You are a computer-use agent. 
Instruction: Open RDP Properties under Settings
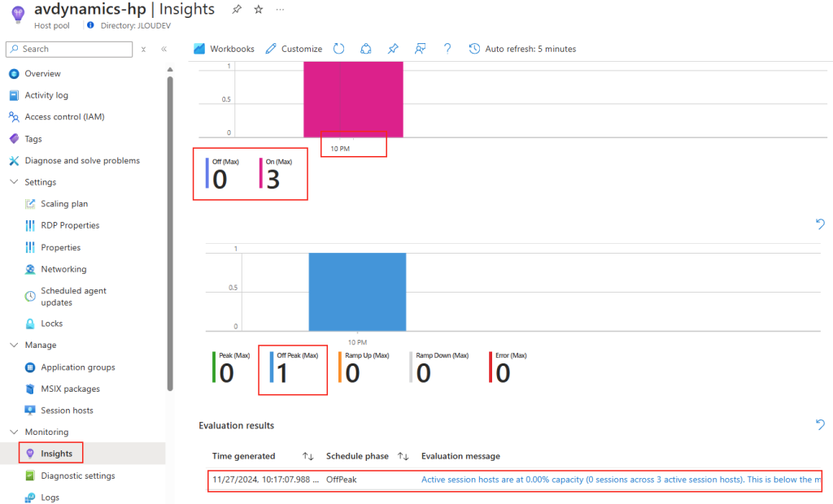click(x=70, y=226)
